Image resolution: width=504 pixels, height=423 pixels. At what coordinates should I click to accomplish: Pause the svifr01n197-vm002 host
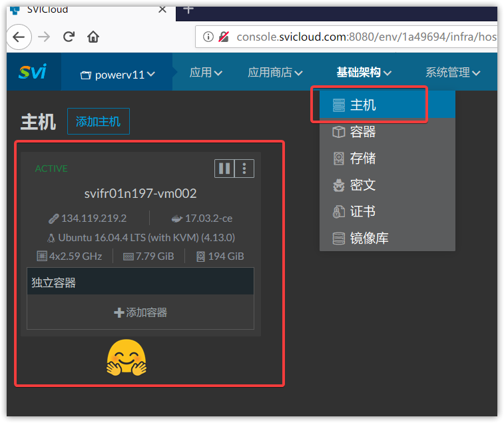224,169
